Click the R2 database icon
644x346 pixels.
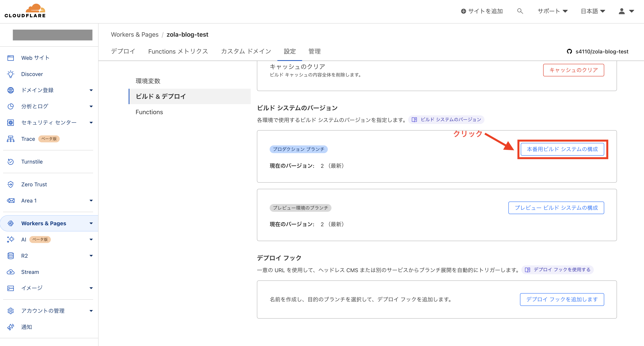click(x=10, y=256)
